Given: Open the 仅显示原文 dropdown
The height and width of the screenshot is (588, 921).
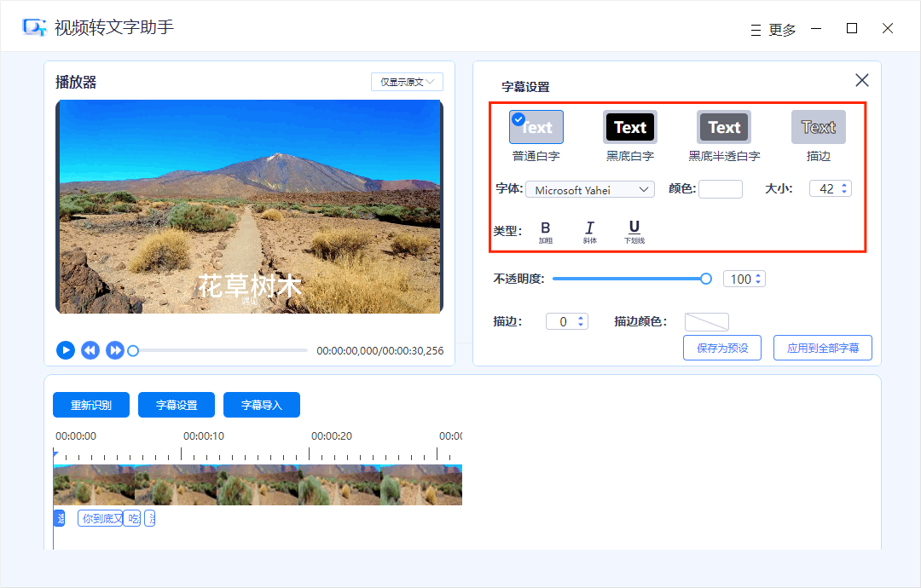Looking at the screenshot, I should tap(407, 82).
